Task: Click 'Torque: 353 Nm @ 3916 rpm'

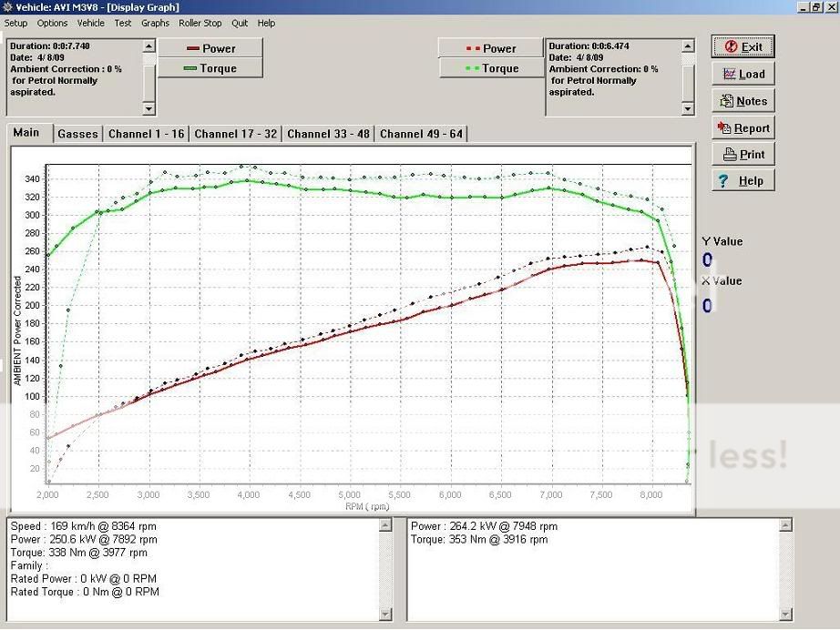Action: [479, 539]
